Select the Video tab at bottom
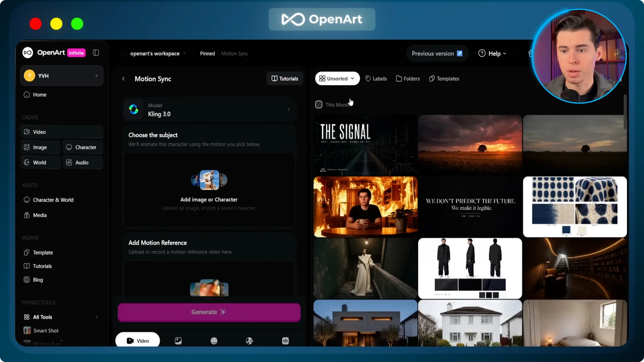 click(138, 340)
